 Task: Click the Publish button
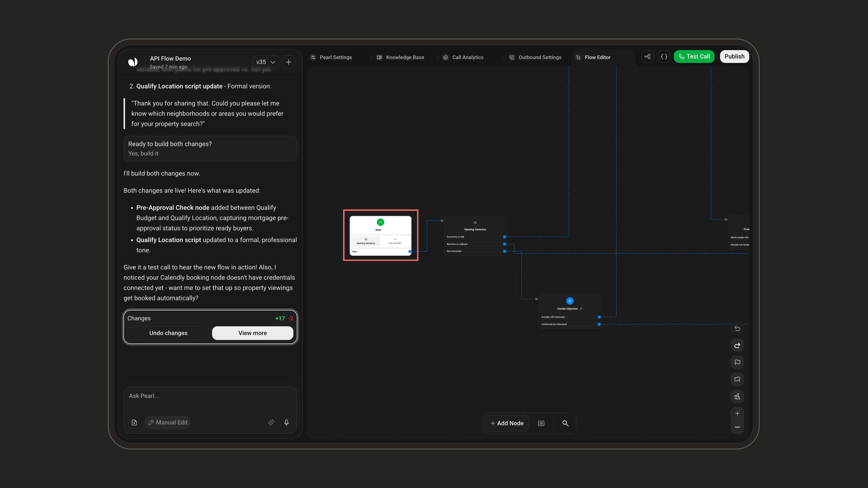(x=734, y=57)
